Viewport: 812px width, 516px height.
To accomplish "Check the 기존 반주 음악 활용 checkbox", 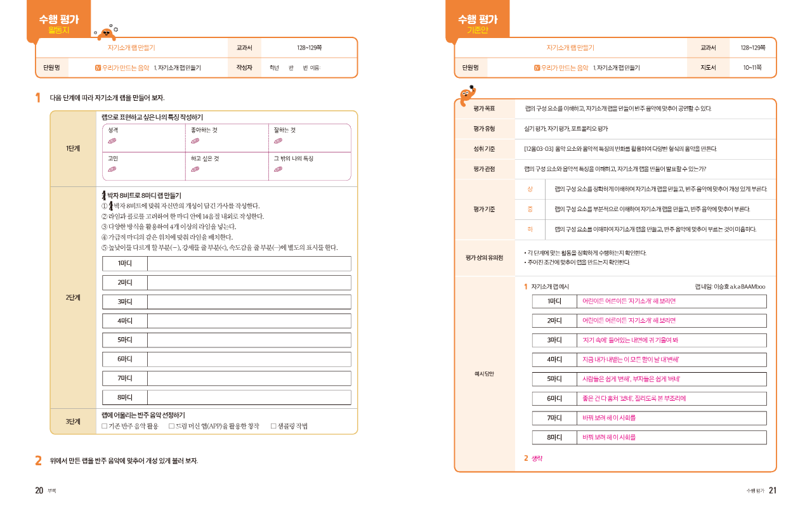I will [x=105, y=426].
